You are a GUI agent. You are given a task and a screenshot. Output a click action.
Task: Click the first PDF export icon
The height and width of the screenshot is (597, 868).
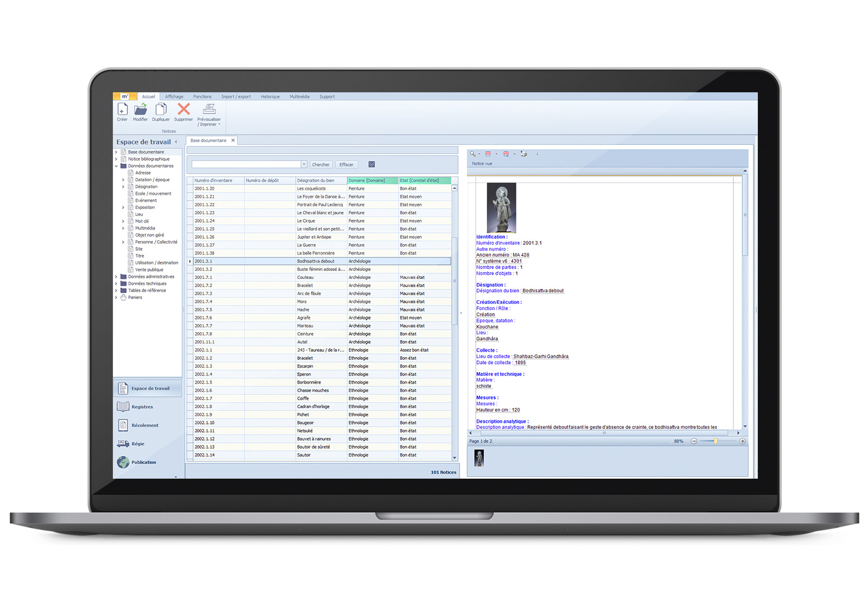(x=488, y=154)
